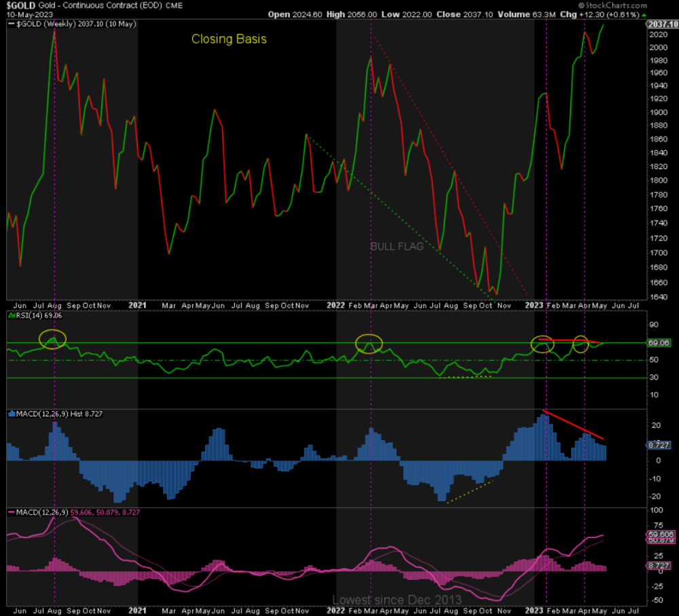Select the $GOLD (Weekly) 2037.10 legend label
The image size is (679, 616).
coord(71,23)
